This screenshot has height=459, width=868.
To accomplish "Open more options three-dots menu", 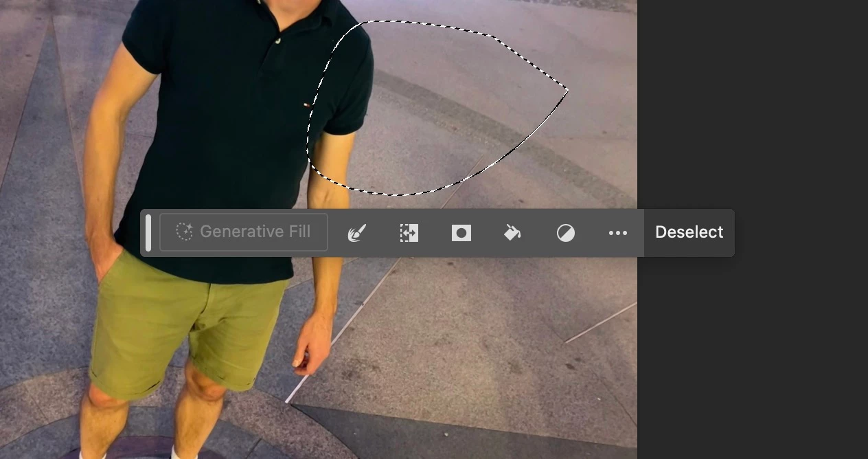I will (x=618, y=233).
